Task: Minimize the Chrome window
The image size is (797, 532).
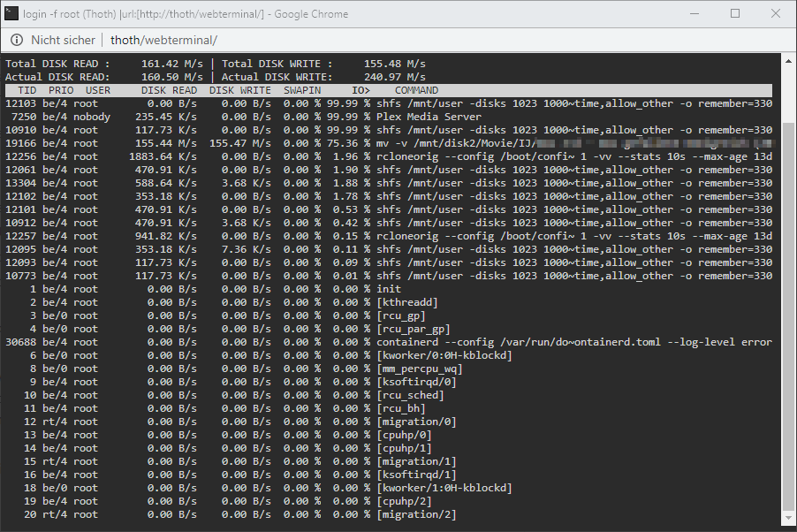Action: 695,13
